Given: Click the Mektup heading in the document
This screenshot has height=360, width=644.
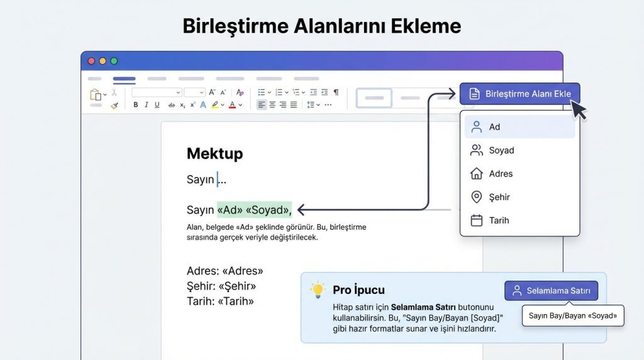Looking at the screenshot, I should click(x=215, y=154).
